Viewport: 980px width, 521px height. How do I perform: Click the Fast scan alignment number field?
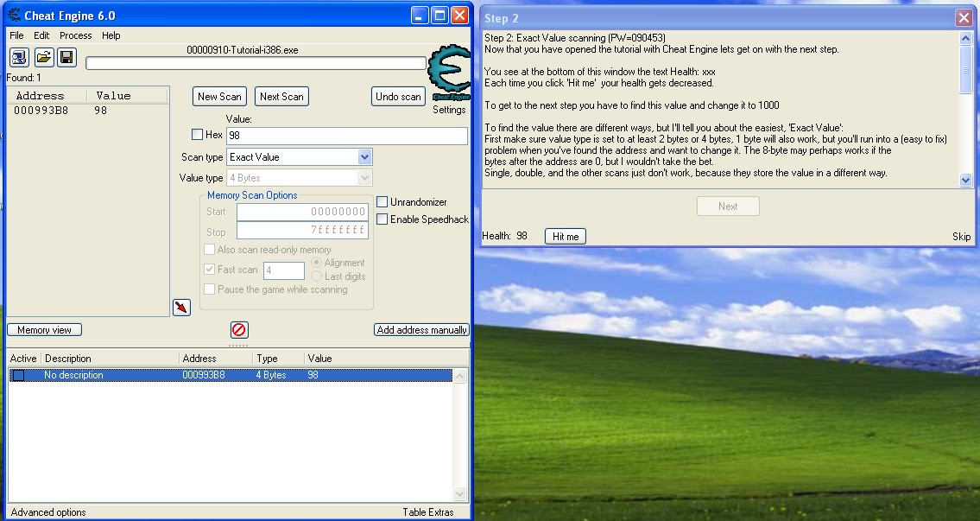tap(284, 270)
